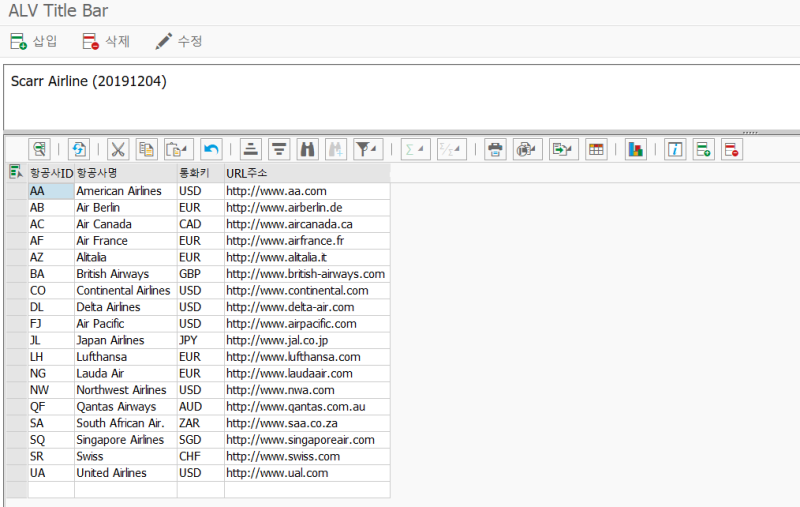This screenshot has height=507, width=800.
Task: Click the splitter dots between header and grid
Action: 750,133
